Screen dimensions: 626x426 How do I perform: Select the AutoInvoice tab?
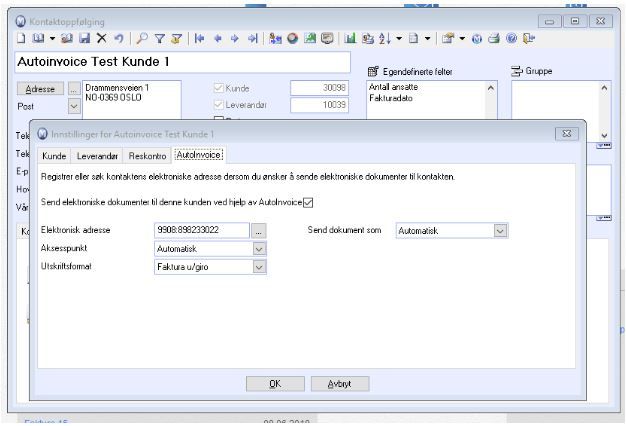click(x=199, y=155)
